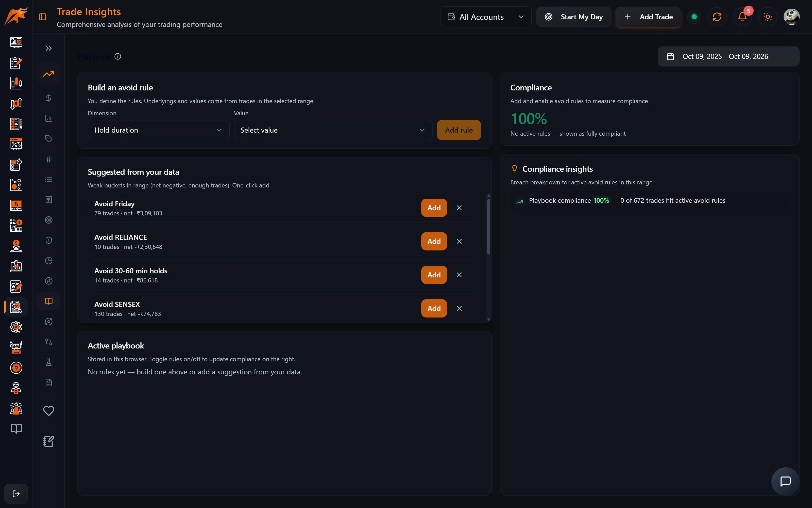The width and height of the screenshot is (812, 508).
Task: Open the target section icon
Action: (49, 220)
